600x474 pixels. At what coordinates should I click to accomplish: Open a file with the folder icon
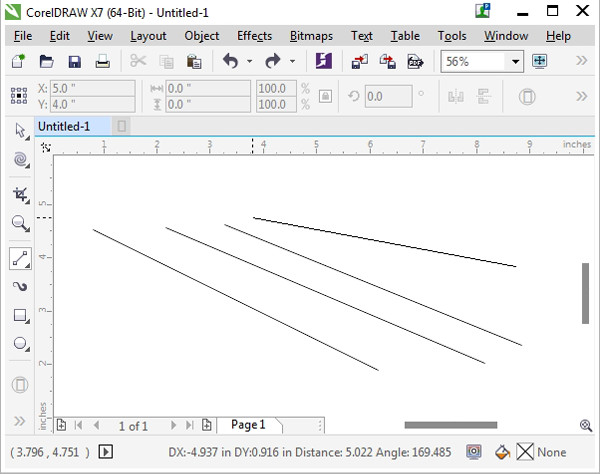pyautogui.click(x=46, y=61)
